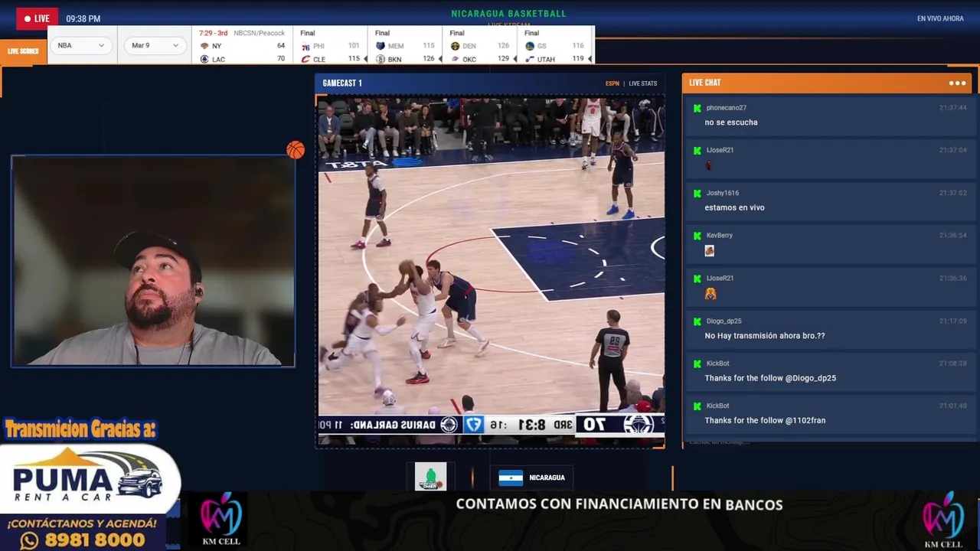Screen dimensions: 980x551
Task: Click Kick icon beside phonecano27
Action: [x=697, y=108]
